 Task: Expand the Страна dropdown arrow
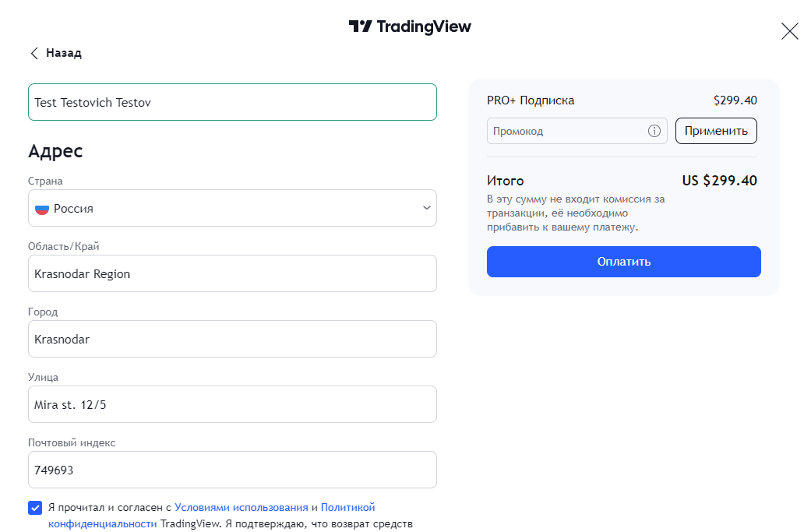click(426, 208)
